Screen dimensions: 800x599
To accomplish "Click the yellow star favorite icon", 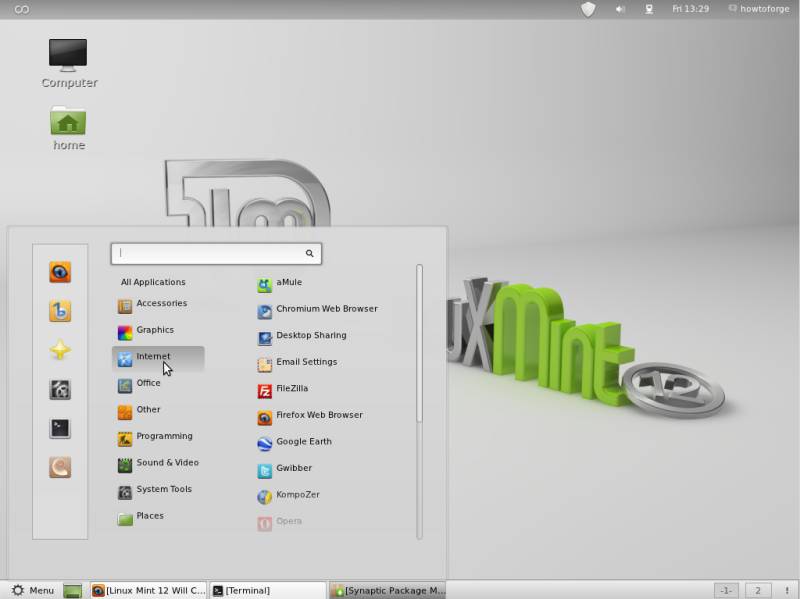I will (x=60, y=351).
